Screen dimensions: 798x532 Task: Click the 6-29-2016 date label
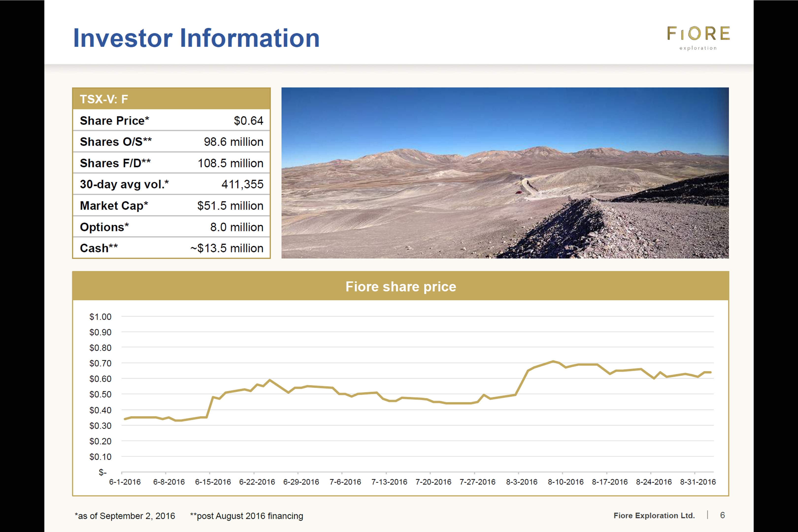301,482
